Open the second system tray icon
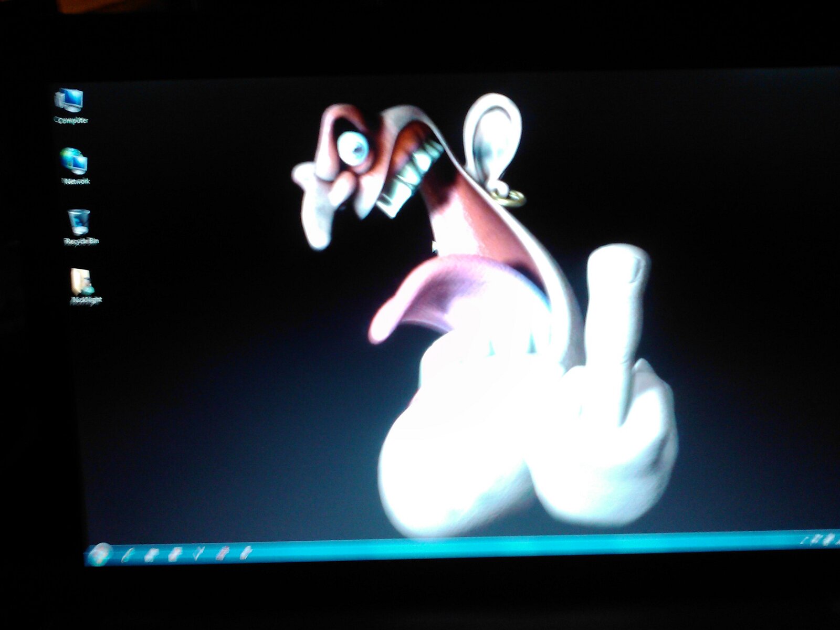Image resolution: width=840 pixels, height=630 pixels. pos(817,539)
